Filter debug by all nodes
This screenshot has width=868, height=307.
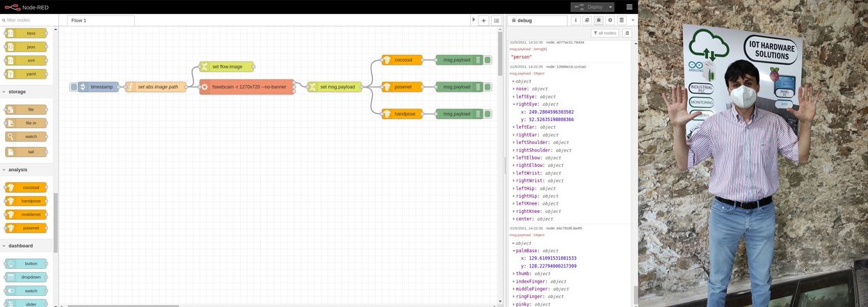(605, 33)
